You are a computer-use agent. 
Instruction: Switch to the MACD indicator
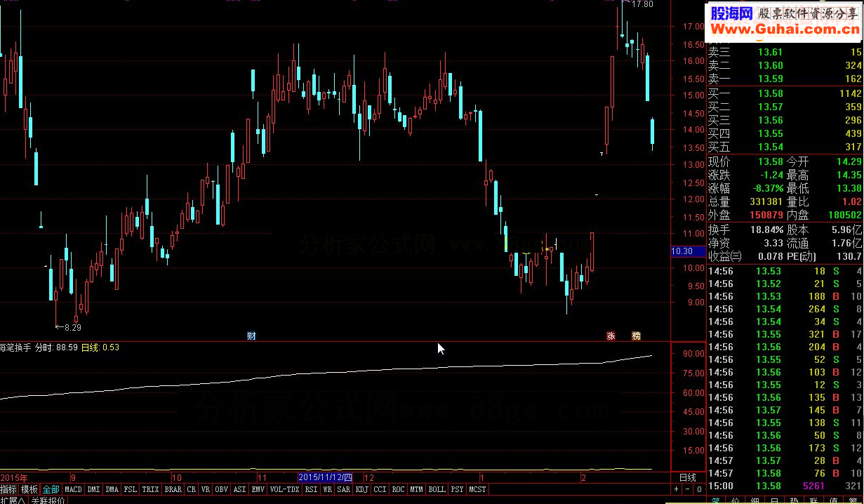coord(74,489)
